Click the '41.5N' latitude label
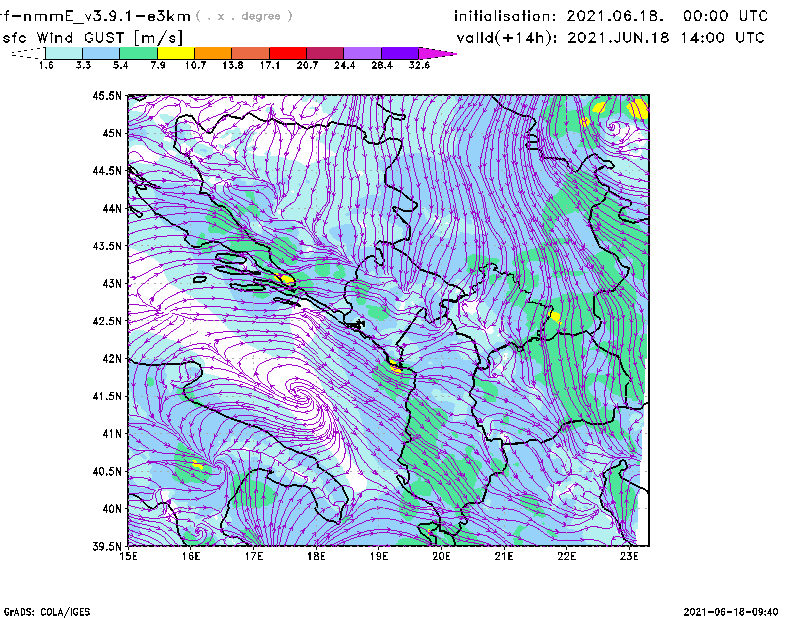This screenshot has height=618, width=800. pyautogui.click(x=107, y=396)
